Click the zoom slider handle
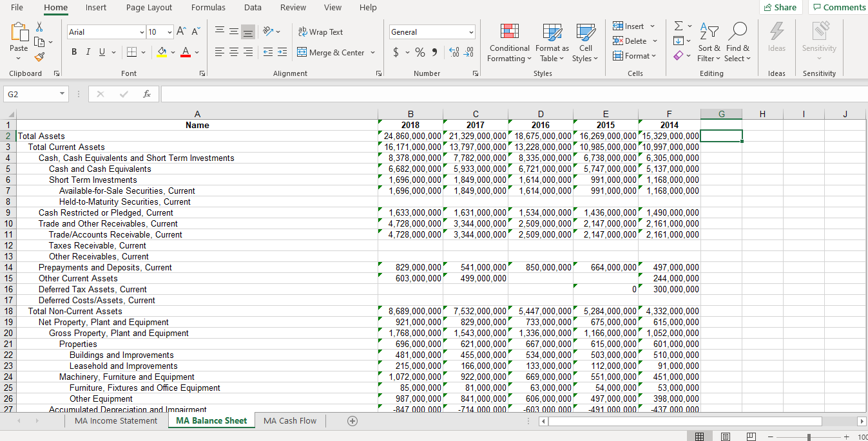The image size is (868, 441). tap(809, 436)
